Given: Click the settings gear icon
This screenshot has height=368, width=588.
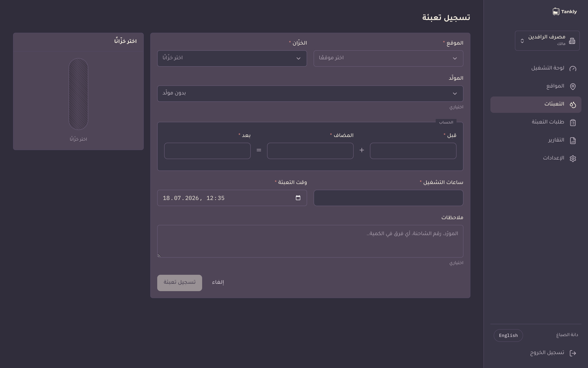Looking at the screenshot, I should tap(573, 158).
